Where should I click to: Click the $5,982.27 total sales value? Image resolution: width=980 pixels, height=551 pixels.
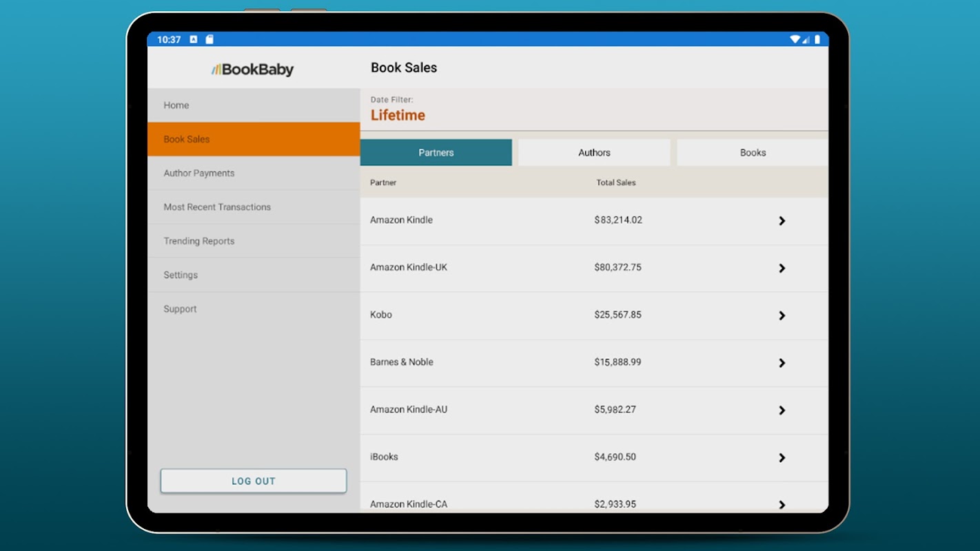(615, 409)
